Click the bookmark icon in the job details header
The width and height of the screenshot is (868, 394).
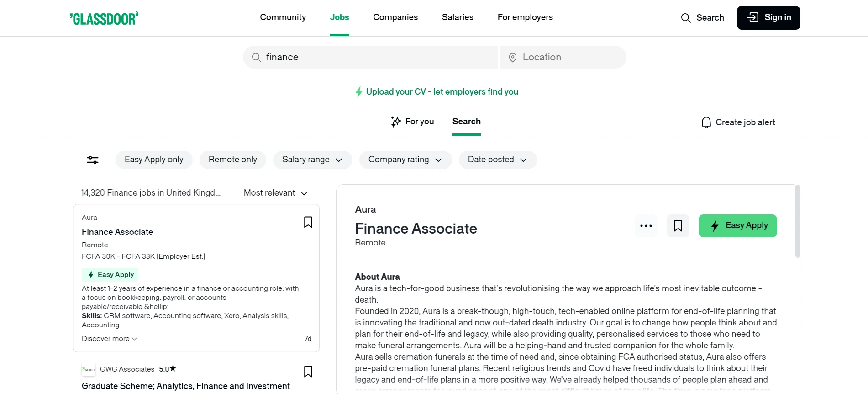click(x=678, y=225)
